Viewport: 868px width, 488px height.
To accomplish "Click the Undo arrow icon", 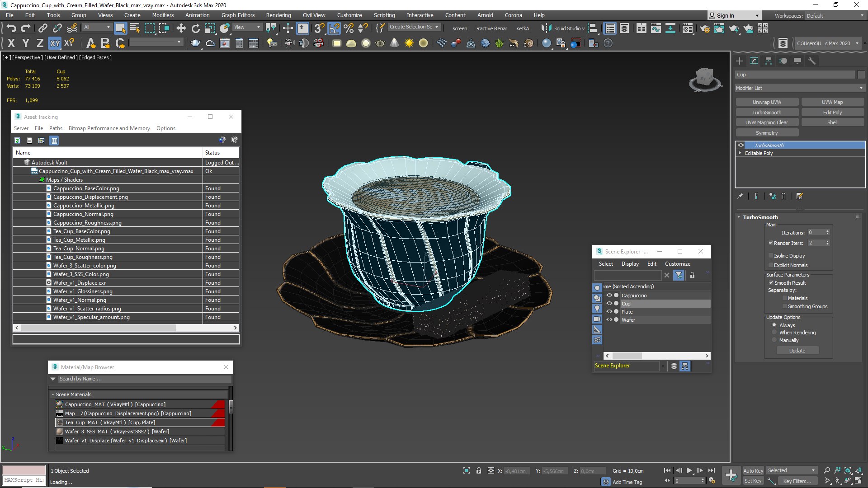I will tap(11, 28).
